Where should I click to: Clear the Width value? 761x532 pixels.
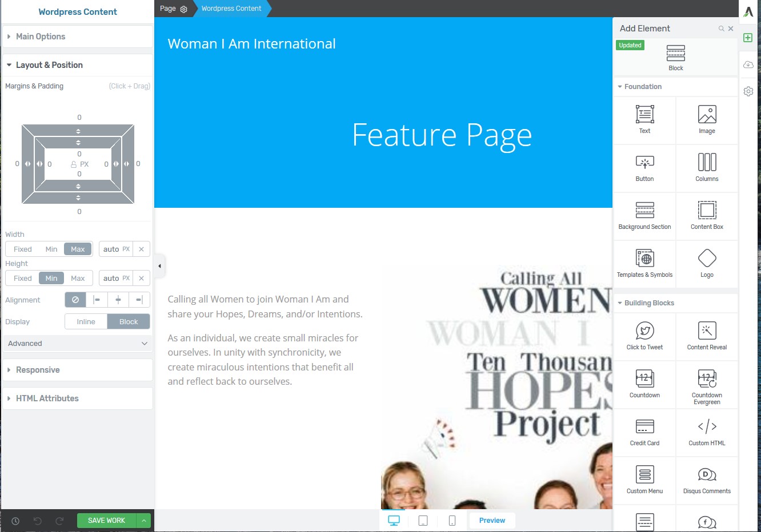(142, 249)
